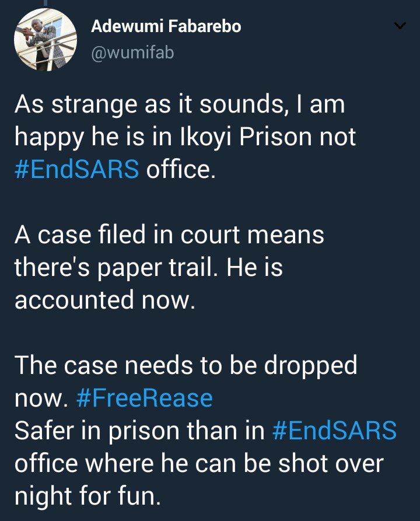420x521 pixels.
Task: Click the phrase 'Safer in prison than in'
Action: (140, 432)
